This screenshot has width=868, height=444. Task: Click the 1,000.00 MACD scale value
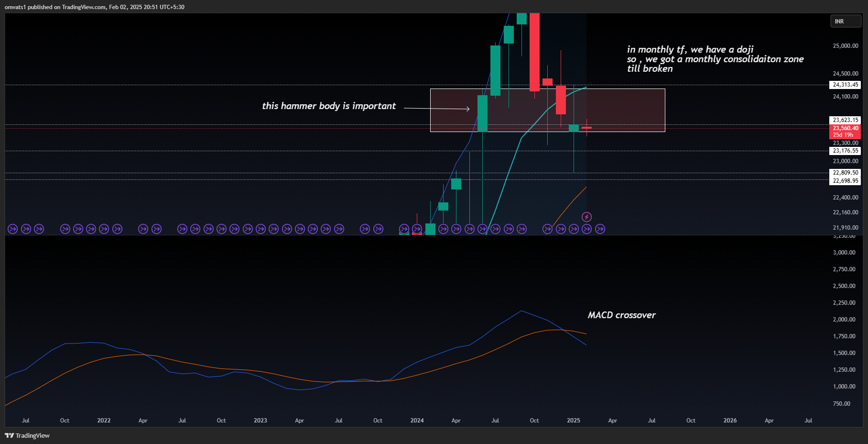click(x=844, y=387)
